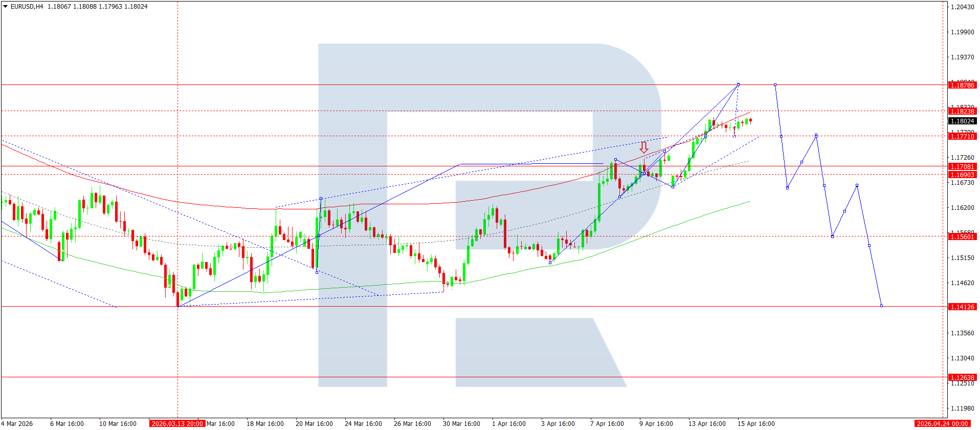Image resolution: width=980 pixels, height=430 pixels.
Task: Select the 2026.03.13 20:00 date marker
Action: (177, 424)
